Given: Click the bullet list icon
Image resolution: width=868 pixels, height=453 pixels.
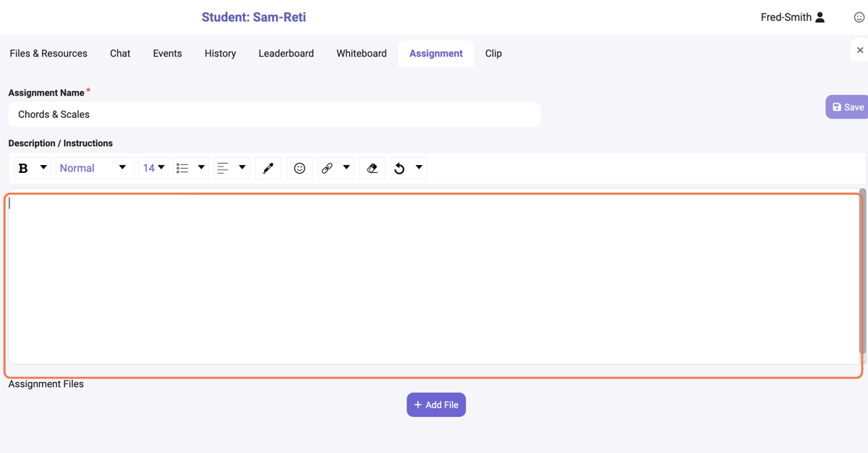Looking at the screenshot, I should pos(182,168).
